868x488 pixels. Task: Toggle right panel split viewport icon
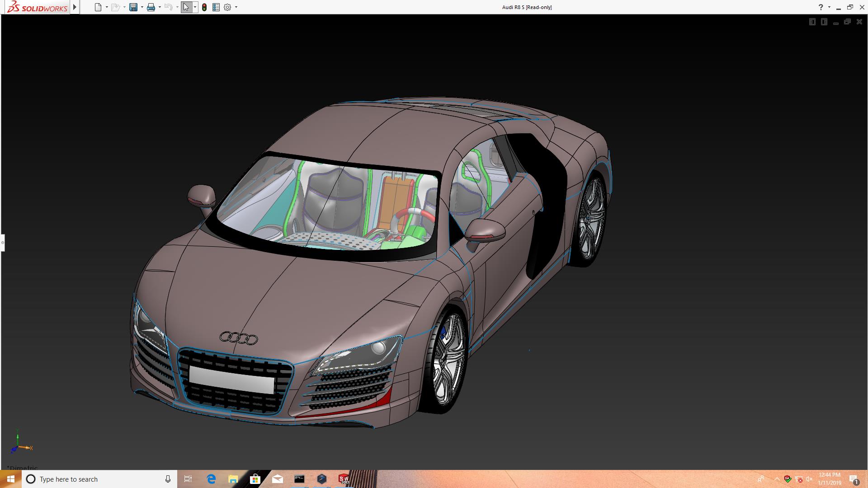pos(824,22)
